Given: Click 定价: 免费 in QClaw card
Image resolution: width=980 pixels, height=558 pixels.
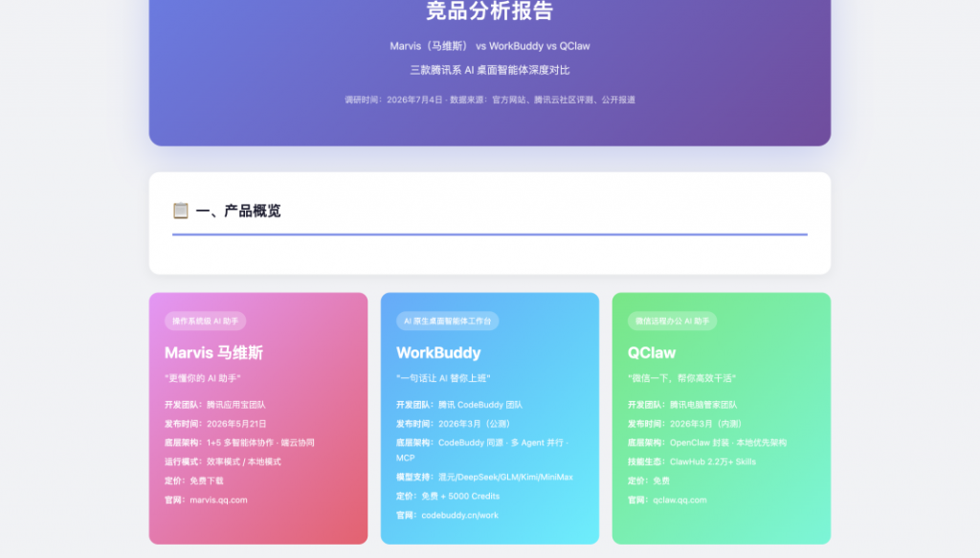Looking at the screenshot, I should point(649,481).
